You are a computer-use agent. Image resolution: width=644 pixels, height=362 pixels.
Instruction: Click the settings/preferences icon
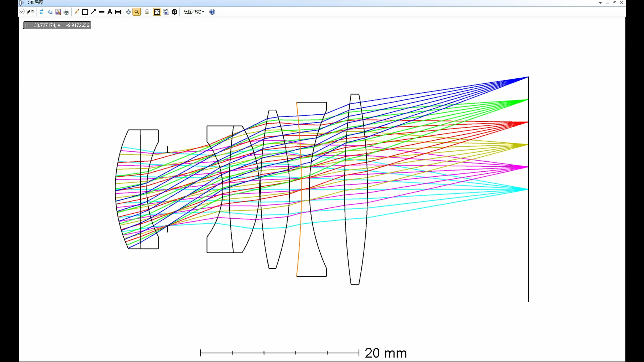click(x=30, y=12)
